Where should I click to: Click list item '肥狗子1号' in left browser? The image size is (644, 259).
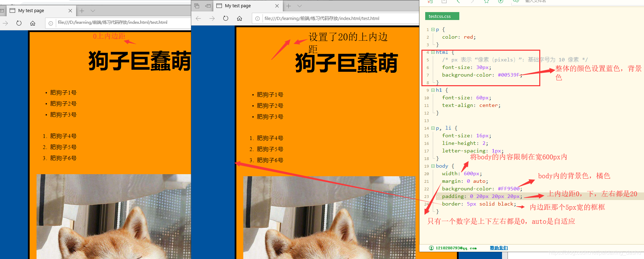[63, 93]
